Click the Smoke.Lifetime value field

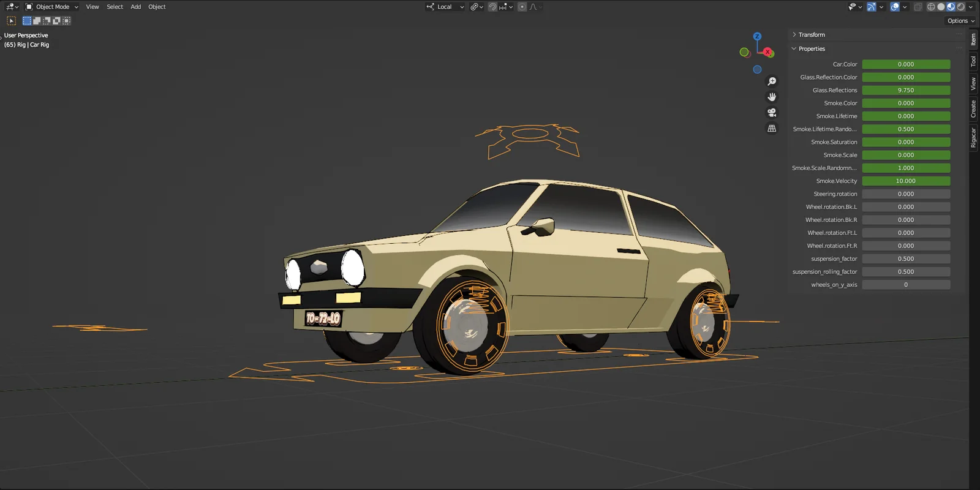pos(906,116)
